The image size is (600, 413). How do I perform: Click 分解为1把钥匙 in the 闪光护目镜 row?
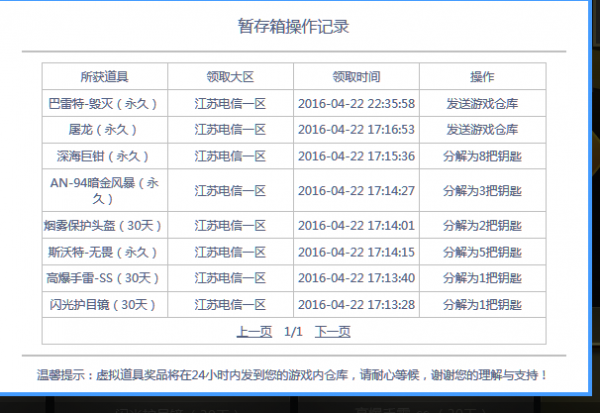tap(482, 305)
